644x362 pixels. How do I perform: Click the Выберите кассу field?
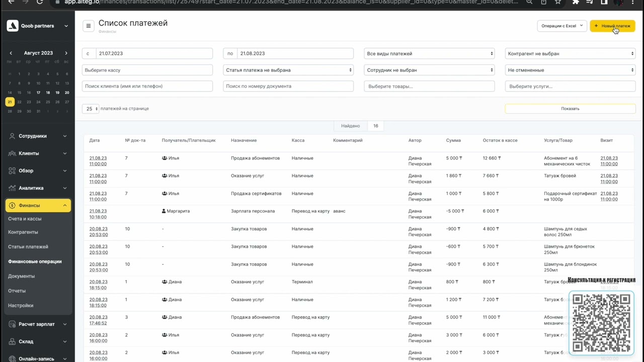(x=147, y=70)
